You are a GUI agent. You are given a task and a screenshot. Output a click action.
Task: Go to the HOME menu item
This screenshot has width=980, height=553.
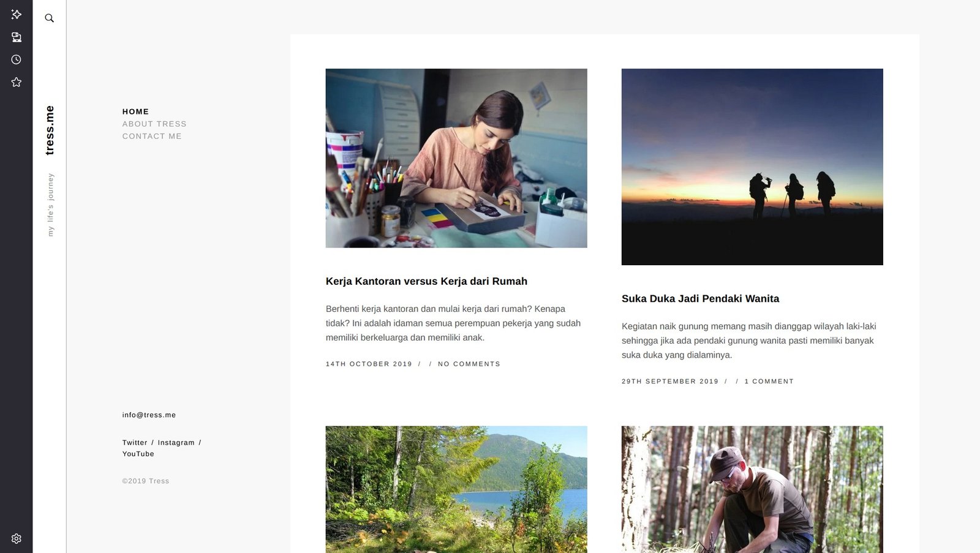(135, 111)
